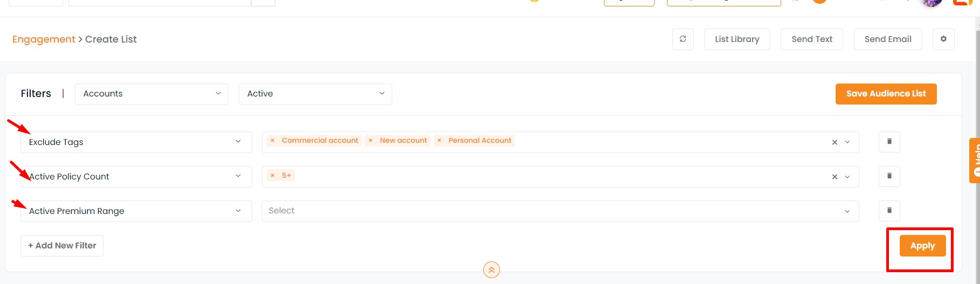
Task: Change the Exclude Tags filter type
Action: pos(136,142)
